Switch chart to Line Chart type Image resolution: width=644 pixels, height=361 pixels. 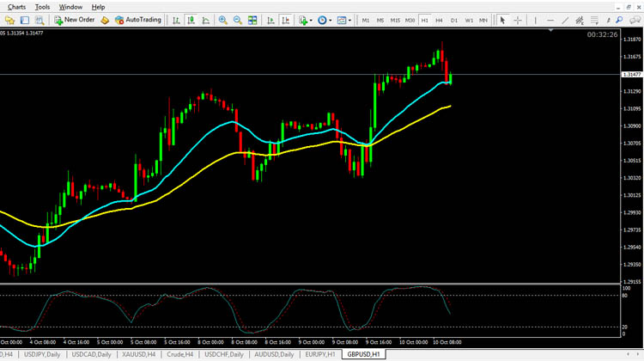pos(206,20)
